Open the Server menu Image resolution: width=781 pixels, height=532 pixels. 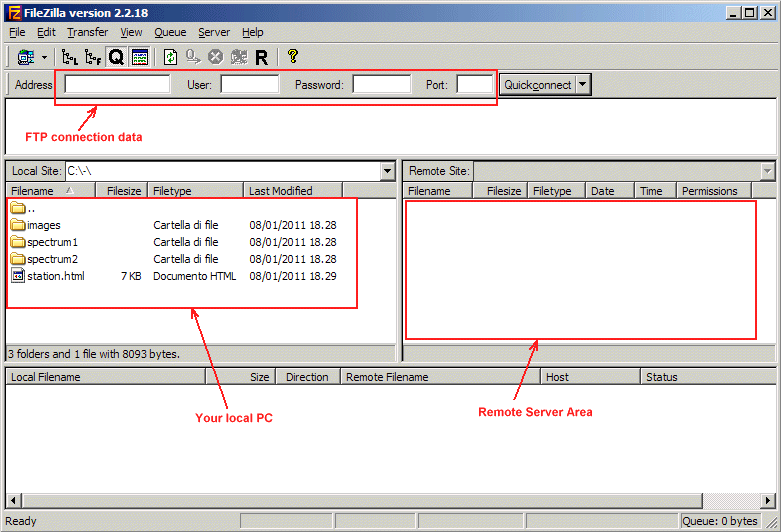coord(214,32)
